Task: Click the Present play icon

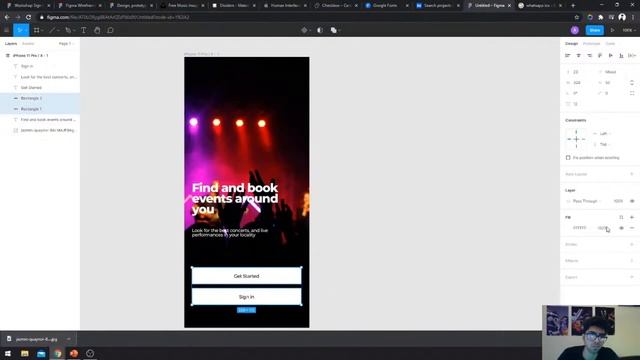Action: click(x=613, y=30)
